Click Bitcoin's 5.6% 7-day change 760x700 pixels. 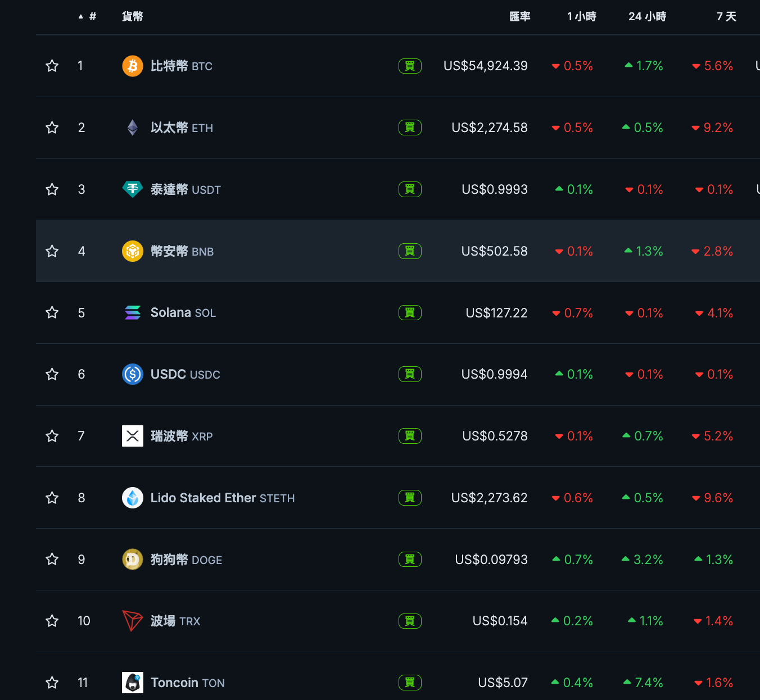coord(713,66)
